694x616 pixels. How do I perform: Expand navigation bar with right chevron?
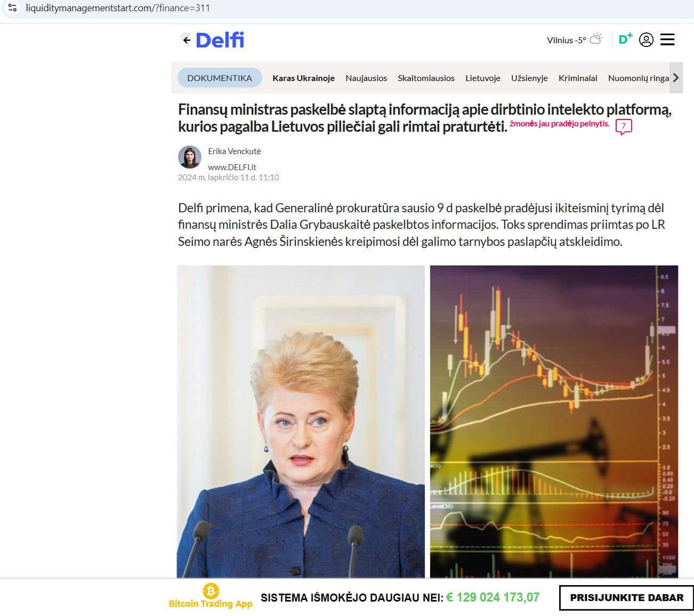(676, 78)
